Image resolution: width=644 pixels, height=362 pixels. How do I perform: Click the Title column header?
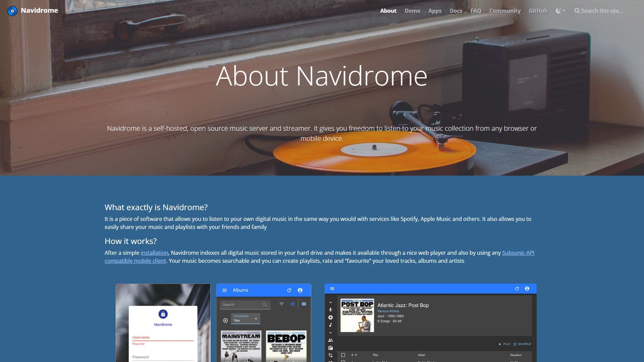[375, 355]
